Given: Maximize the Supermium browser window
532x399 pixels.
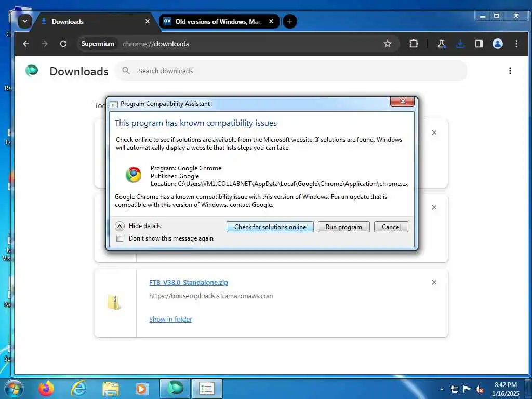Looking at the screenshot, I should coord(497,16).
